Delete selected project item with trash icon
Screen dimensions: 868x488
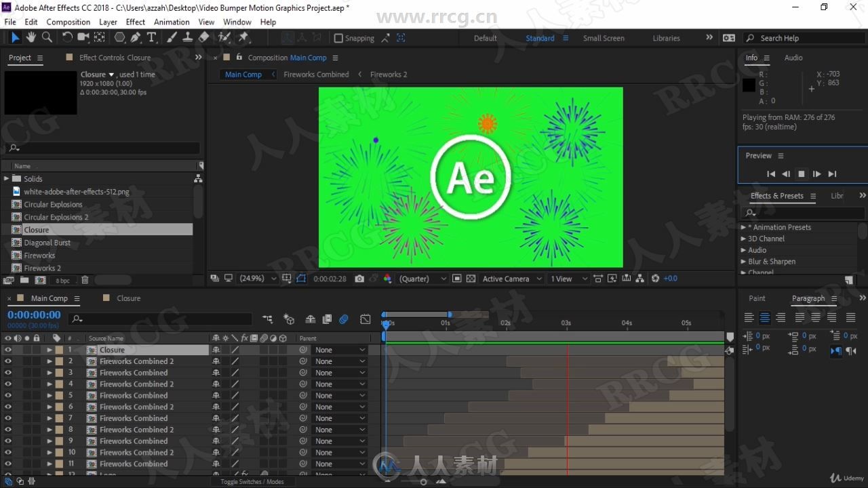click(x=85, y=280)
